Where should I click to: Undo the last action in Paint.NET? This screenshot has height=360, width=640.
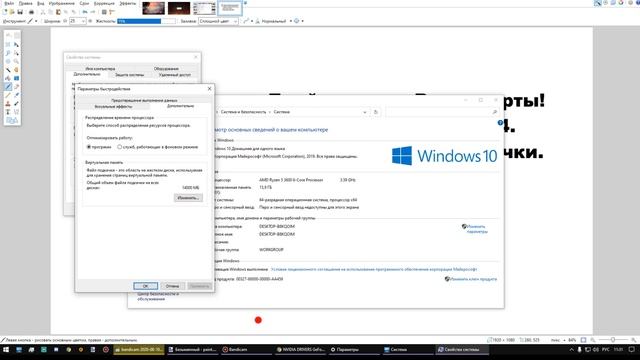coord(85,12)
